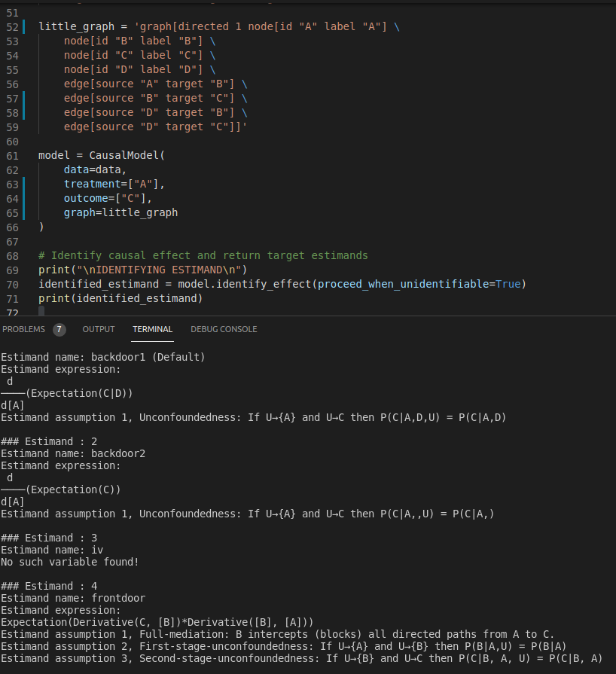This screenshot has width=616, height=674.
Task: Click the Full-mediation assumption line
Action: click(278, 634)
